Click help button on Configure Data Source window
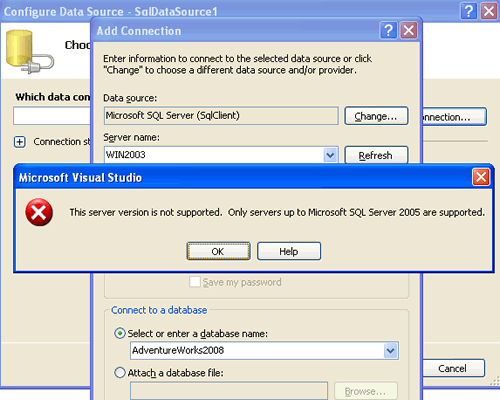Viewport: 500px width, 400px height. point(469,11)
